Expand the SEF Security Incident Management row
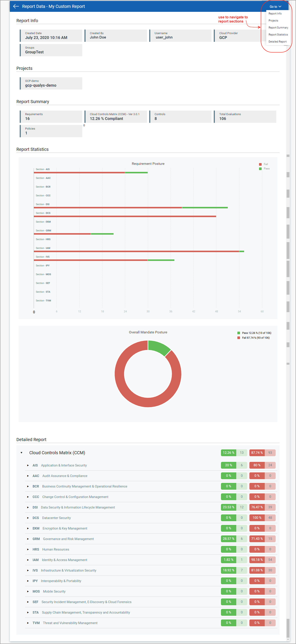 [x=28, y=602]
